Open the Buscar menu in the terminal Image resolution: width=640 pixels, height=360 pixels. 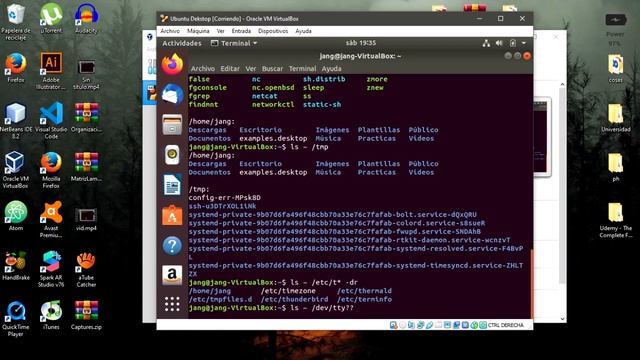pos(272,69)
